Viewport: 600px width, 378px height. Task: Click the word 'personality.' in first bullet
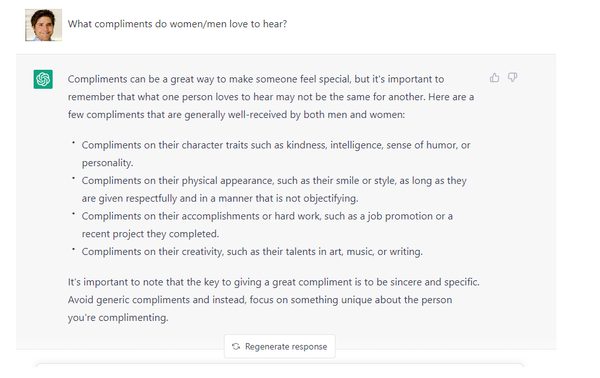coord(108,163)
